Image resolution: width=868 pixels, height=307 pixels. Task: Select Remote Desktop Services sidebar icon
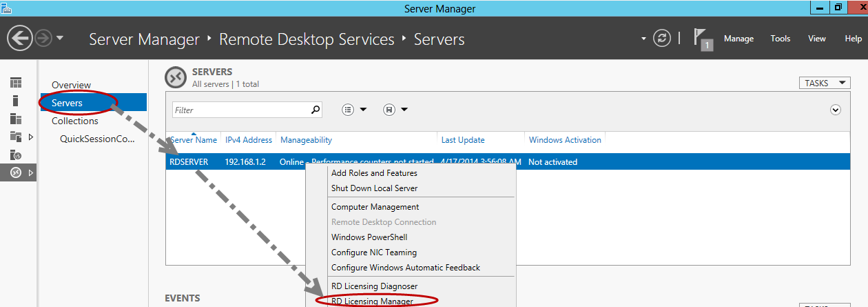point(16,172)
